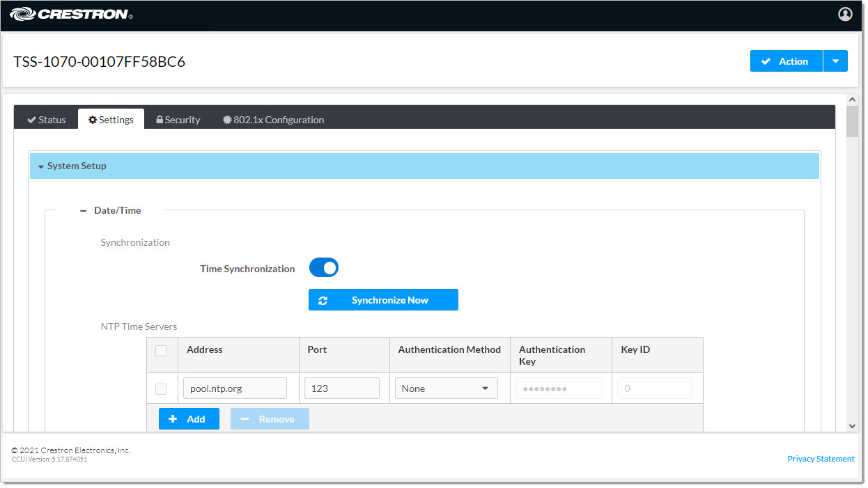Click the Settings tab gear icon
Screen dimensions: 868x488
point(93,120)
